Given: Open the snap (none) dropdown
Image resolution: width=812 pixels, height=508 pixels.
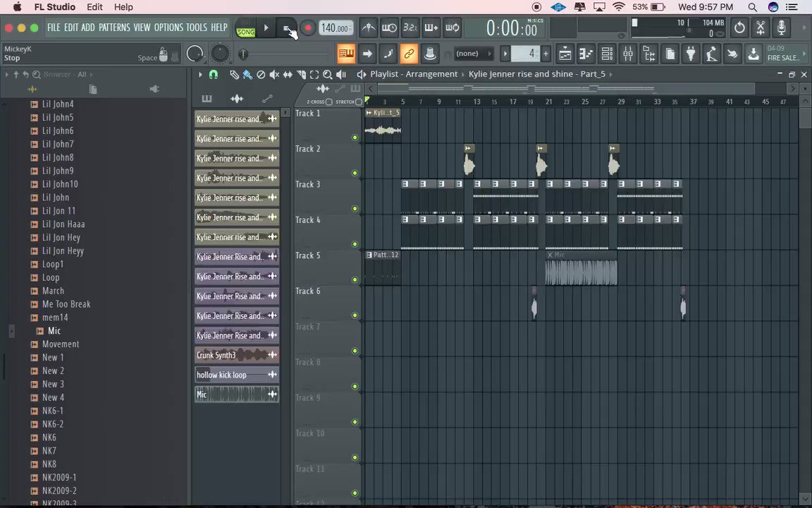Looking at the screenshot, I should 473,54.
